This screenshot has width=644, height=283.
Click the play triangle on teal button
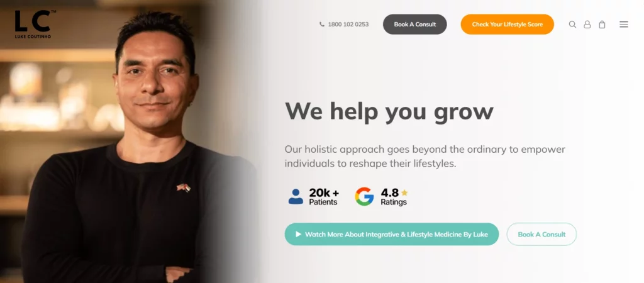point(299,234)
